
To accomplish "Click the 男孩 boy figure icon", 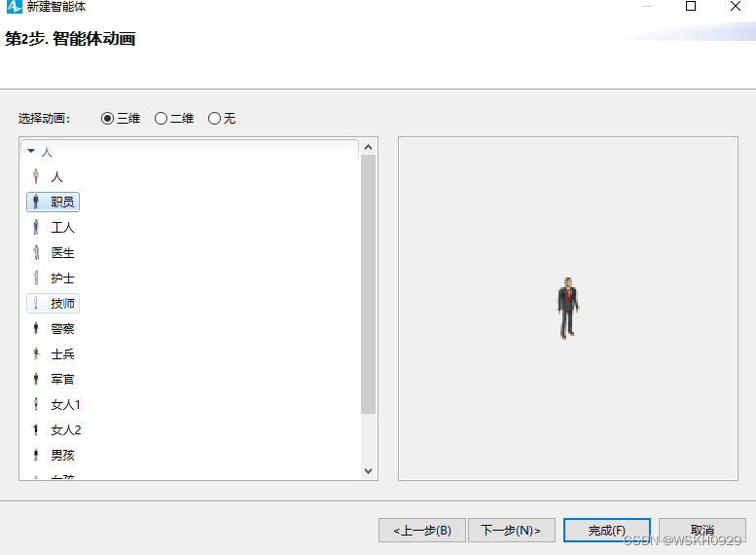I will click(x=36, y=455).
